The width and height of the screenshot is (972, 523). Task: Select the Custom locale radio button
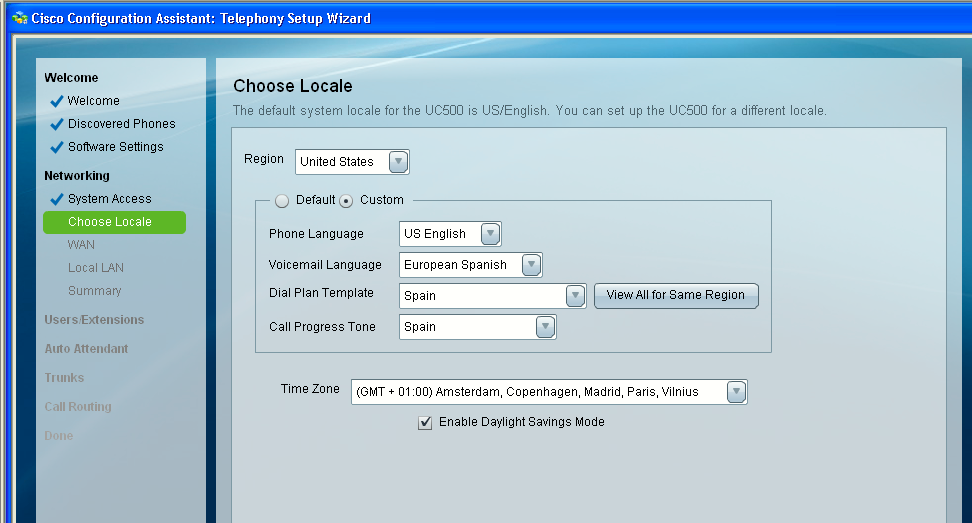coord(346,201)
